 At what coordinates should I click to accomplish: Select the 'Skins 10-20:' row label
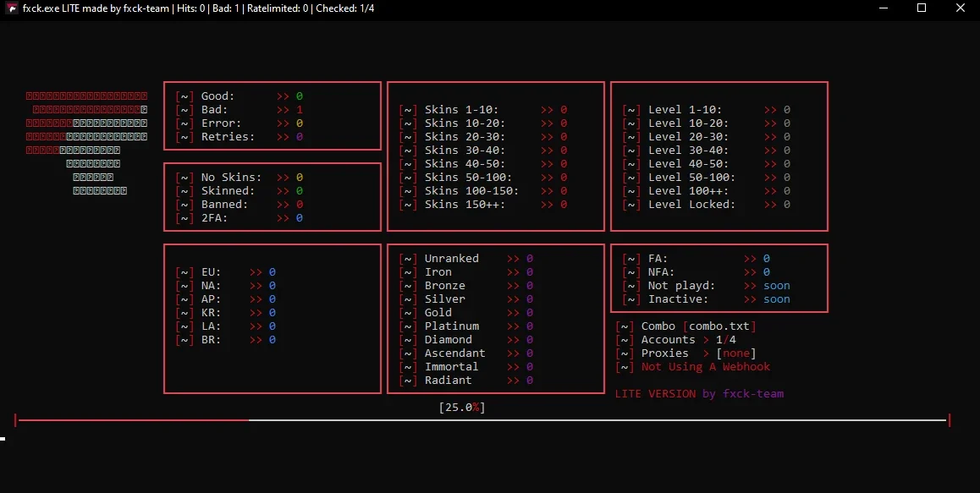(x=465, y=123)
